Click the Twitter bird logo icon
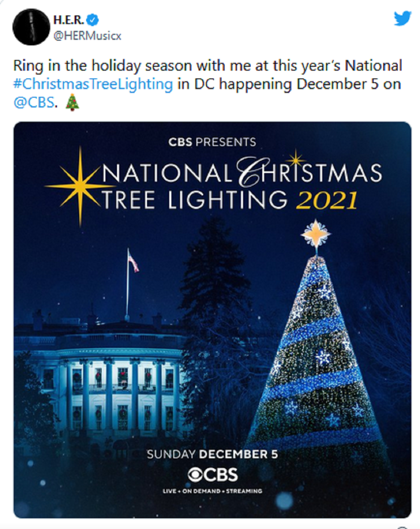 point(402,18)
